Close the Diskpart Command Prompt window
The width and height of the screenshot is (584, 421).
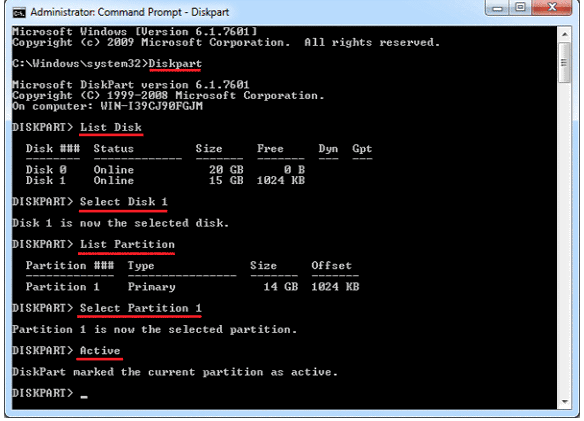point(552,8)
